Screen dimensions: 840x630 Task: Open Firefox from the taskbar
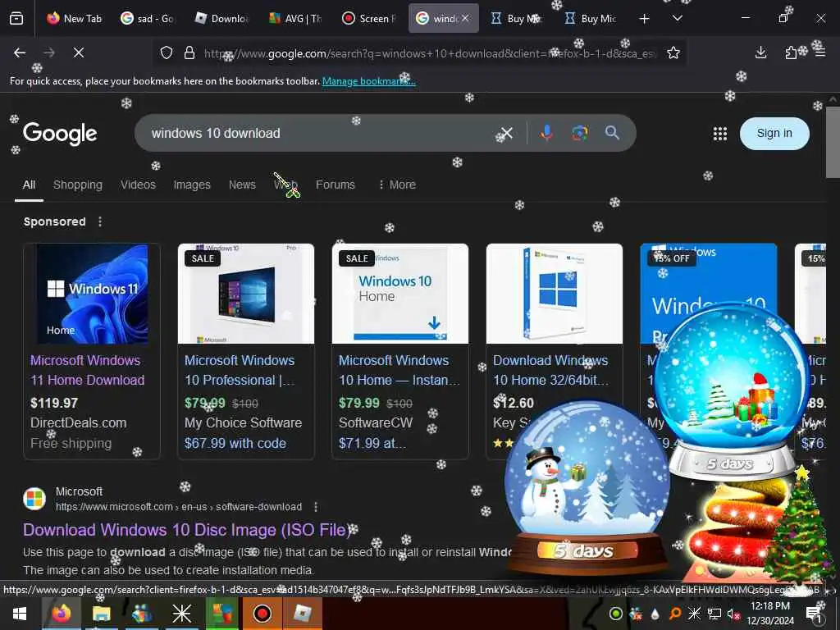tap(61, 614)
